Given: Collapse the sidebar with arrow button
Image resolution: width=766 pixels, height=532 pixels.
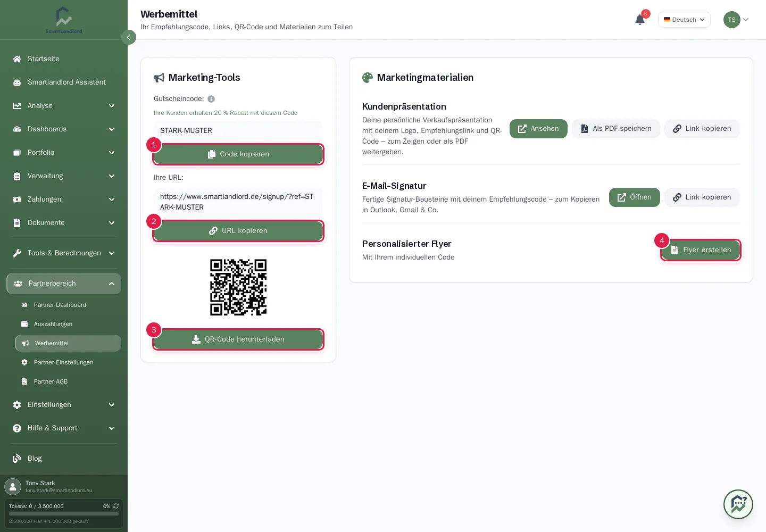Looking at the screenshot, I should tap(129, 37).
